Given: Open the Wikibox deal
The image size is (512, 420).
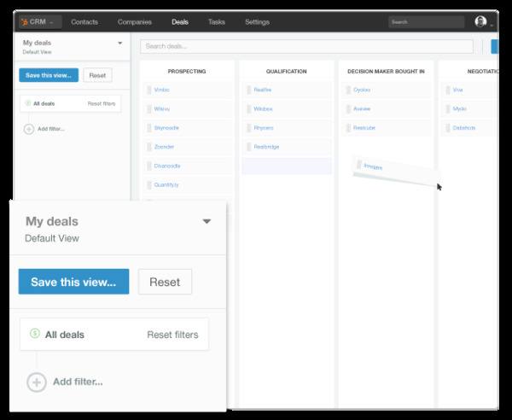Looking at the screenshot, I should tap(263, 108).
